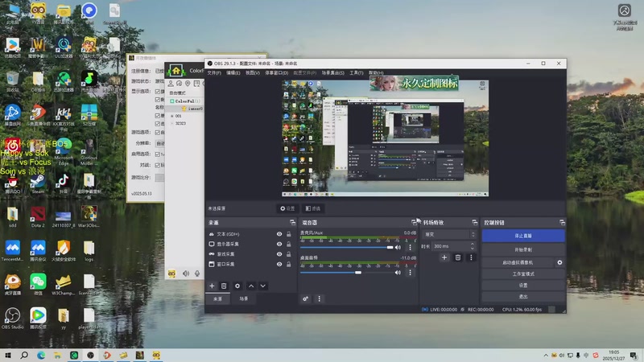The image size is (644, 362).
Task: Open the 工具(T) menu in OBS
Action: click(x=356, y=72)
